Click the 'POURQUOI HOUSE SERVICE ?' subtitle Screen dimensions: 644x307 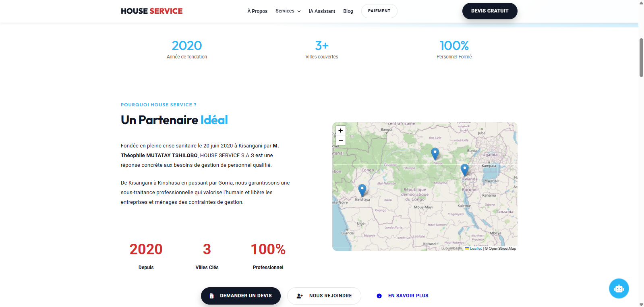pos(159,105)
